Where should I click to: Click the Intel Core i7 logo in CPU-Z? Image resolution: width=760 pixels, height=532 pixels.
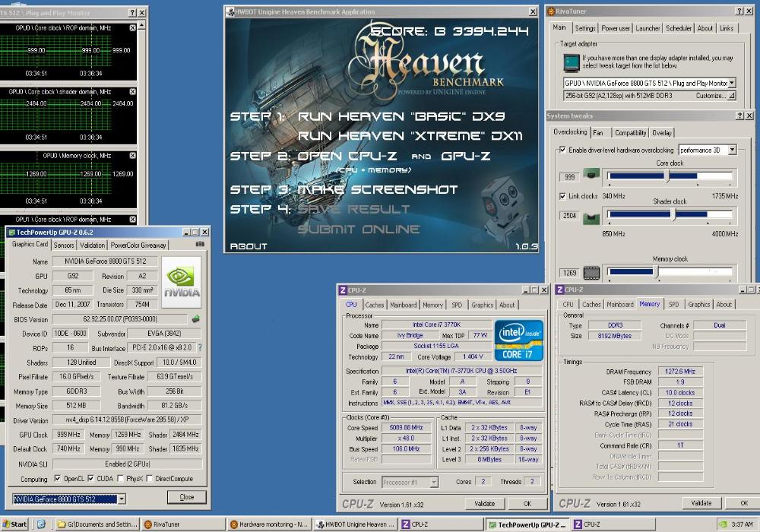click(x=518, y=340)
